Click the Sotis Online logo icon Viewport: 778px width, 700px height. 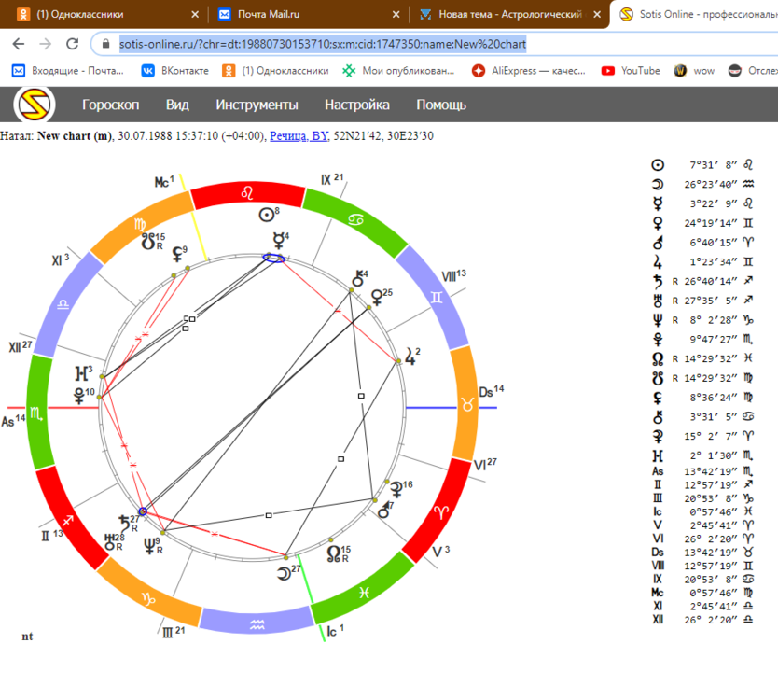pyautogui.click(x=35, y=105)
